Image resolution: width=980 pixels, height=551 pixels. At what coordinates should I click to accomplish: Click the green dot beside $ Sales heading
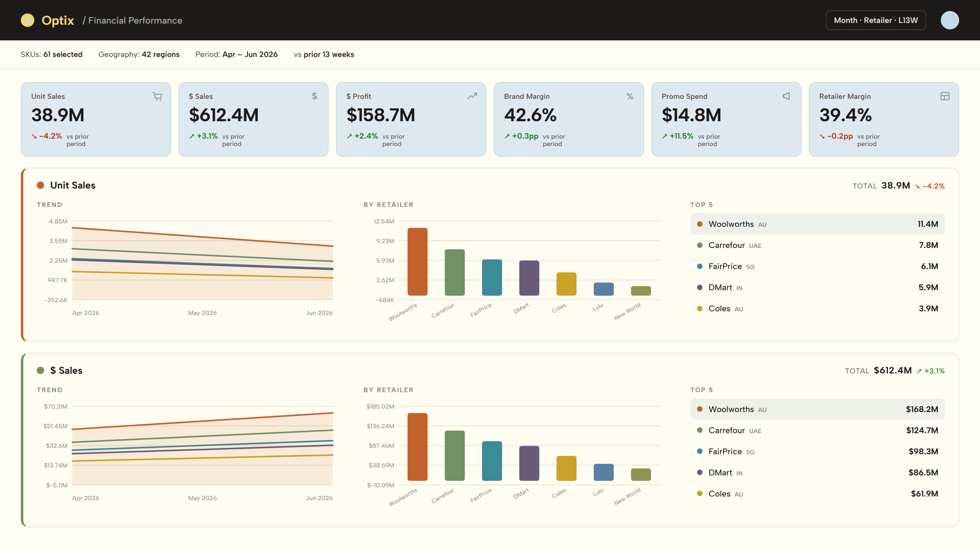tap(40, 370)
